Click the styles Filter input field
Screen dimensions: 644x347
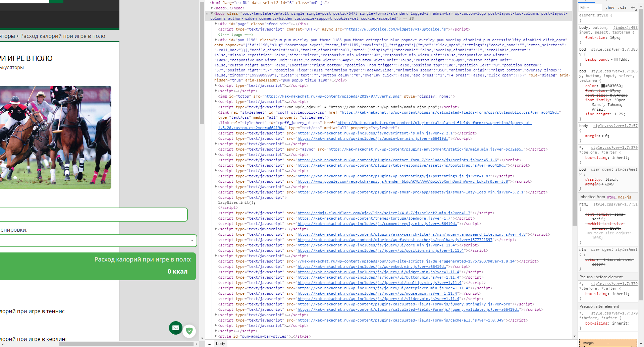[590, 7]
